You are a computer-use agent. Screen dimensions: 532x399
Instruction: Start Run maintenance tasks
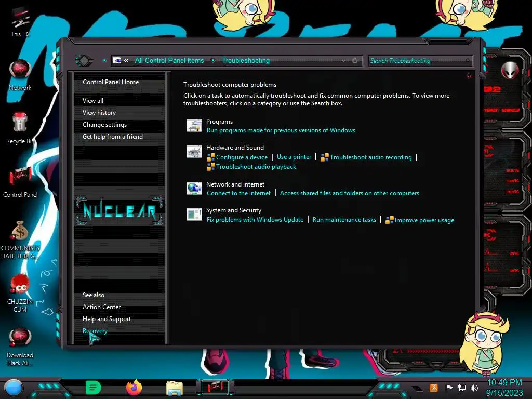click(x=344, y=220)
